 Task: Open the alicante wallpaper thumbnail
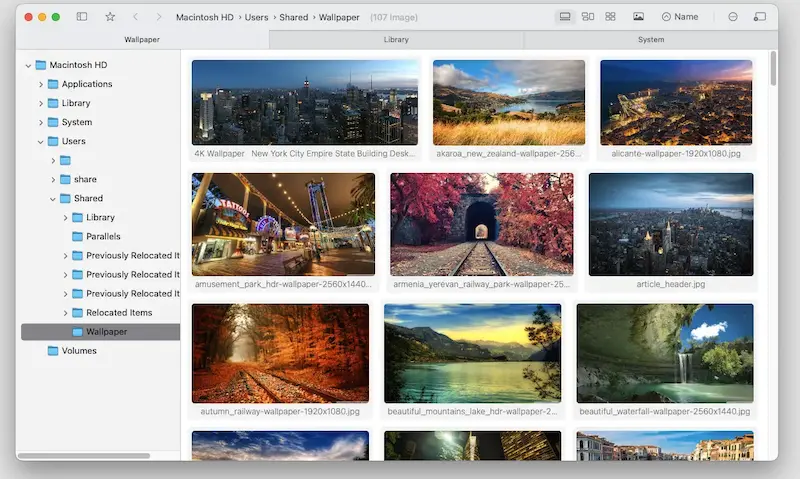(x=676, y=102)
